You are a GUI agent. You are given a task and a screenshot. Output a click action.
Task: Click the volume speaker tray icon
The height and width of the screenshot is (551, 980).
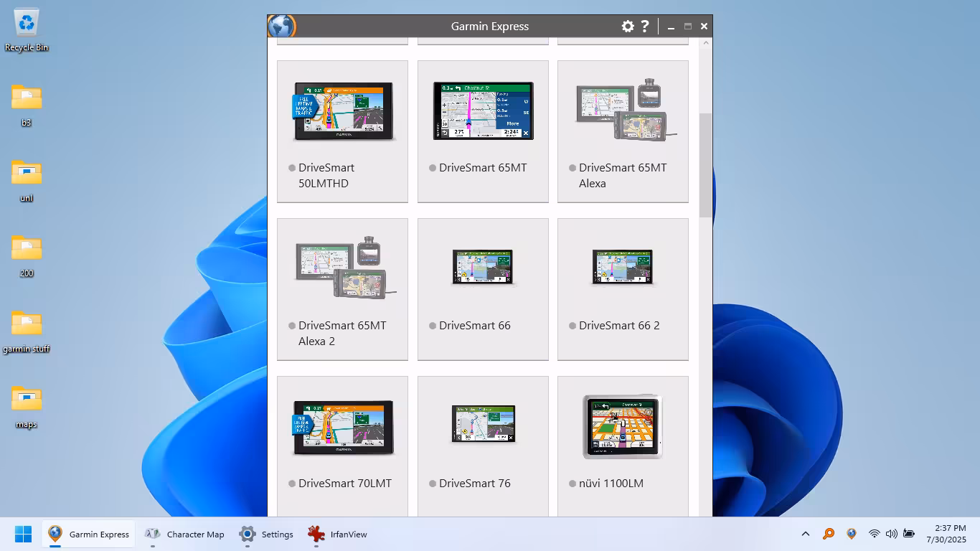point(892,534)
